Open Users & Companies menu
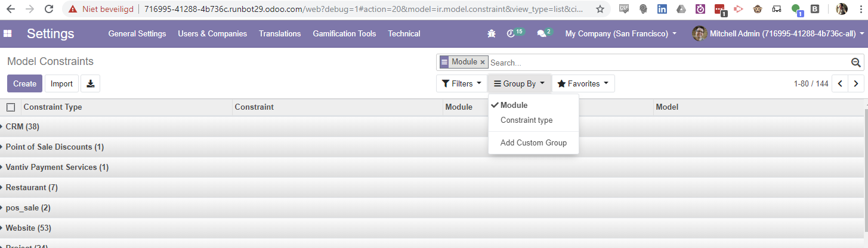Image resolution: width=868 pixels, height=248 pixels. click(212, 34)
